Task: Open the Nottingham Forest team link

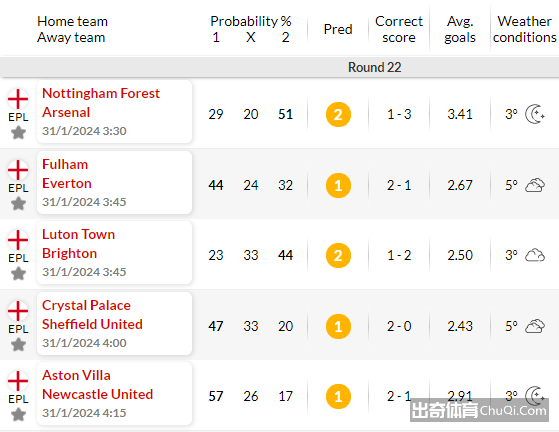Action: (x=101, y=93)
